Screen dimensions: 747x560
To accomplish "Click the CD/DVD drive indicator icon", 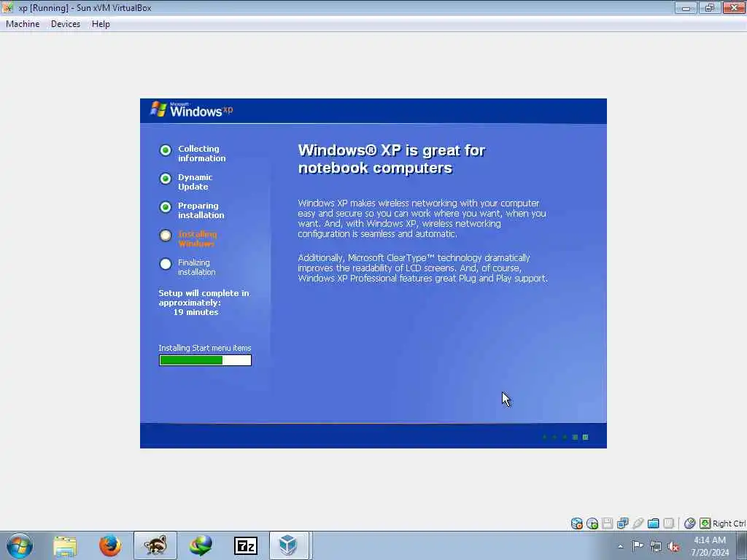I will 592,524.
